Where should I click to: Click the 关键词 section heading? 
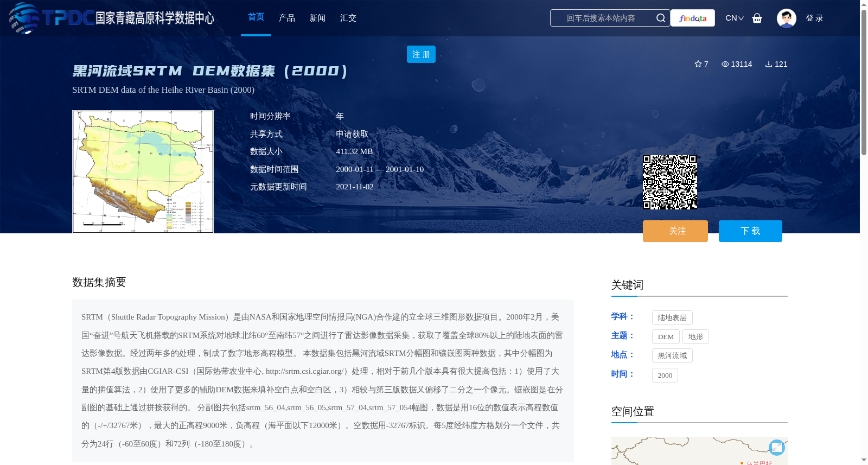[x=627, y=285]
